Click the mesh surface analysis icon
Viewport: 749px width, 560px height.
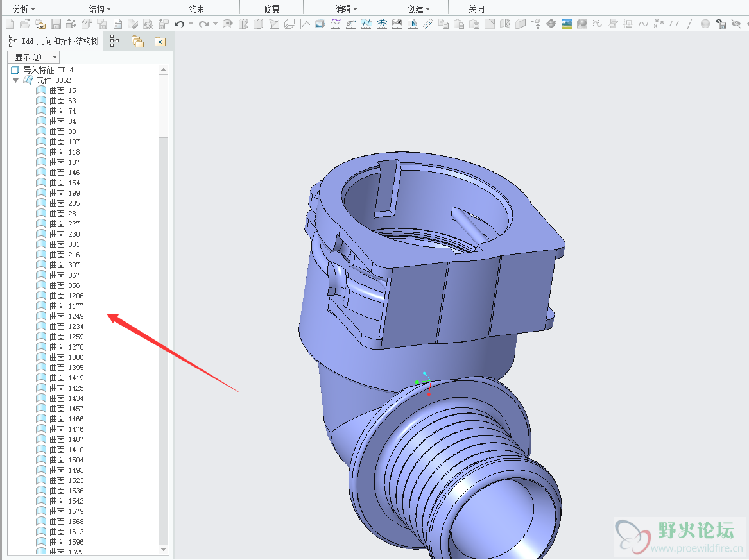382,23
